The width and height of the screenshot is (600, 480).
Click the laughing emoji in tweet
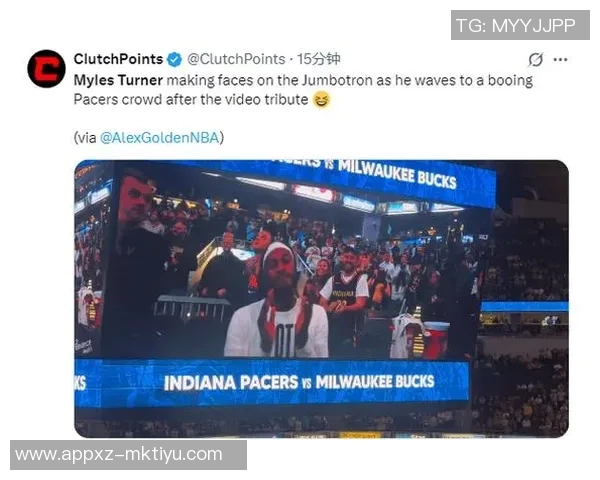coord(321,100)
